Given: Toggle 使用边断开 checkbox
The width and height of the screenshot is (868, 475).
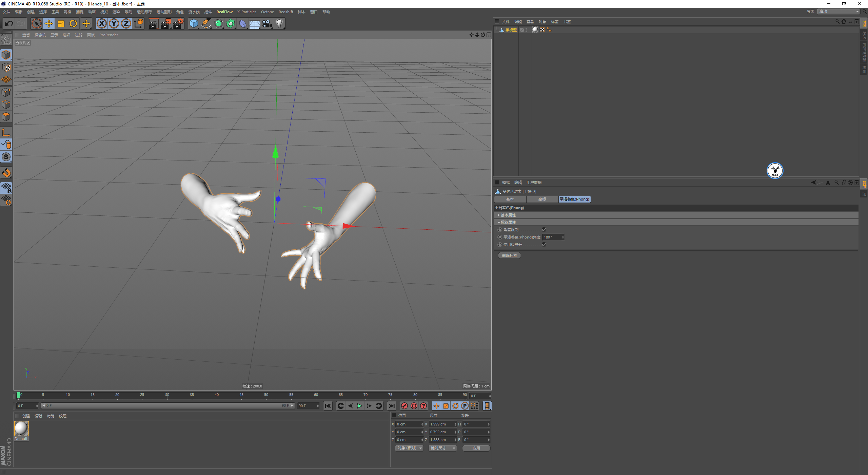Looking at the screenshot, I should pyautogui.click(x=544, y=245).
